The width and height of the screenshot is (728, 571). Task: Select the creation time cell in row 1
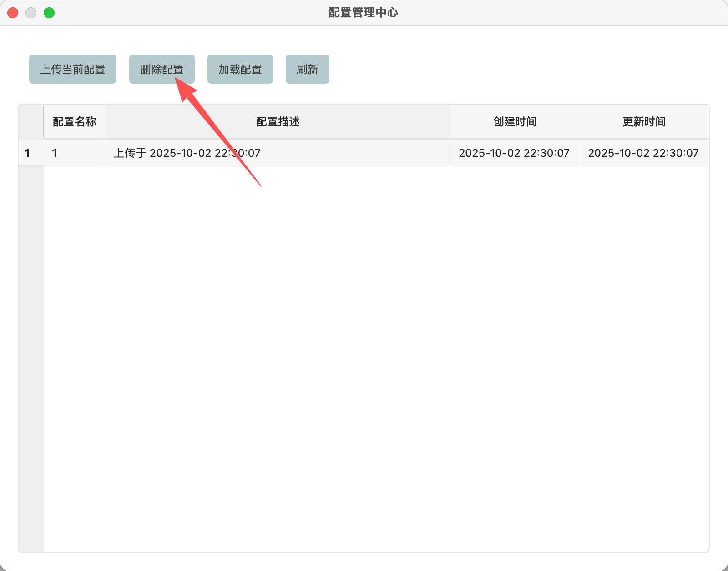tap(514, 153)
